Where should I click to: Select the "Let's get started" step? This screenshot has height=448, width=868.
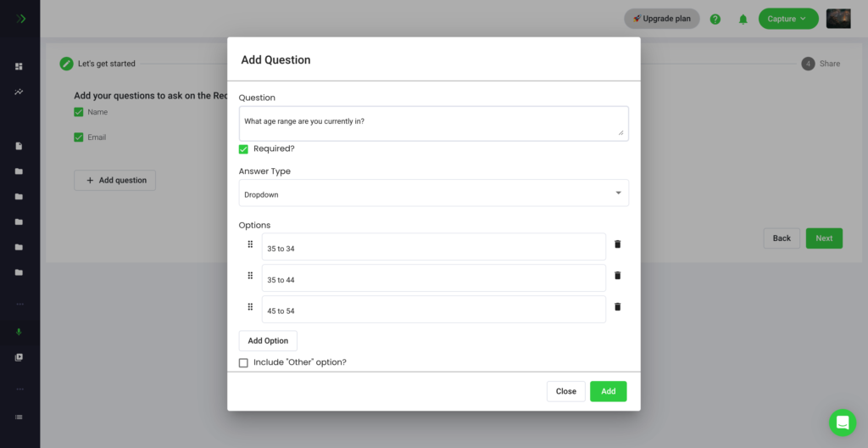[97, 64]
